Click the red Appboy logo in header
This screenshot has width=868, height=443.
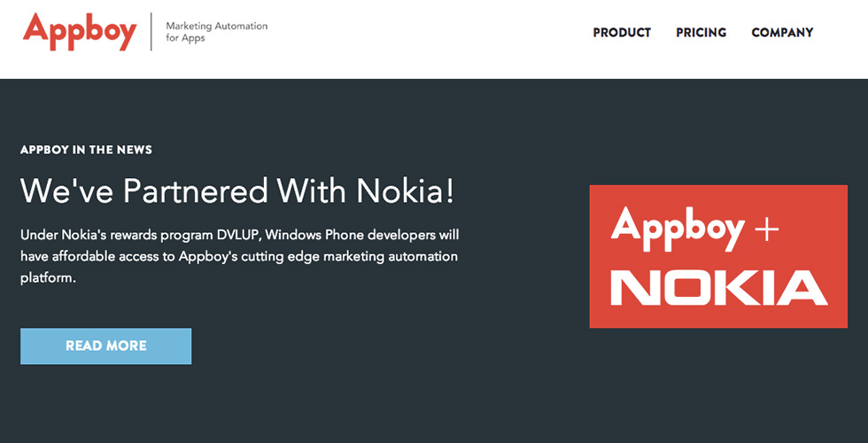pos(80,32)
